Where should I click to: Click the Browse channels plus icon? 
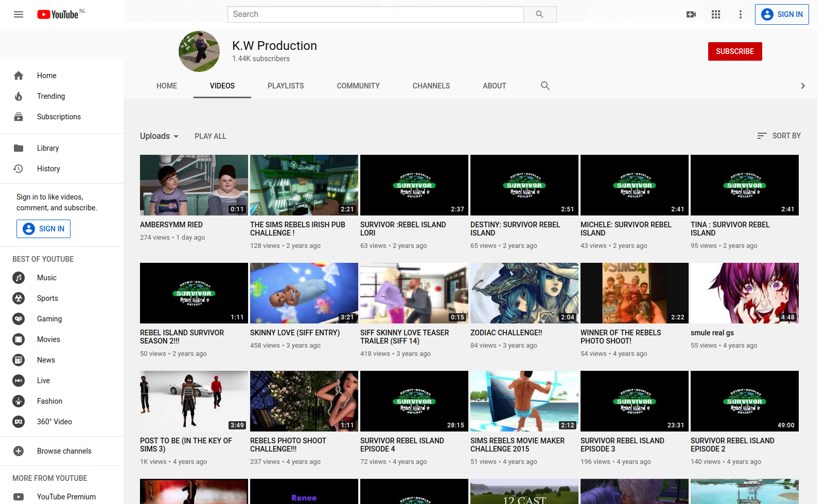(19, 451)
